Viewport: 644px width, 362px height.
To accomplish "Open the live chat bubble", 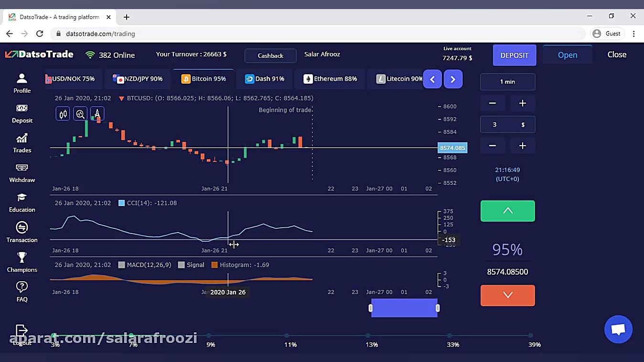I will pyautogui.click(x=618, y=330).
